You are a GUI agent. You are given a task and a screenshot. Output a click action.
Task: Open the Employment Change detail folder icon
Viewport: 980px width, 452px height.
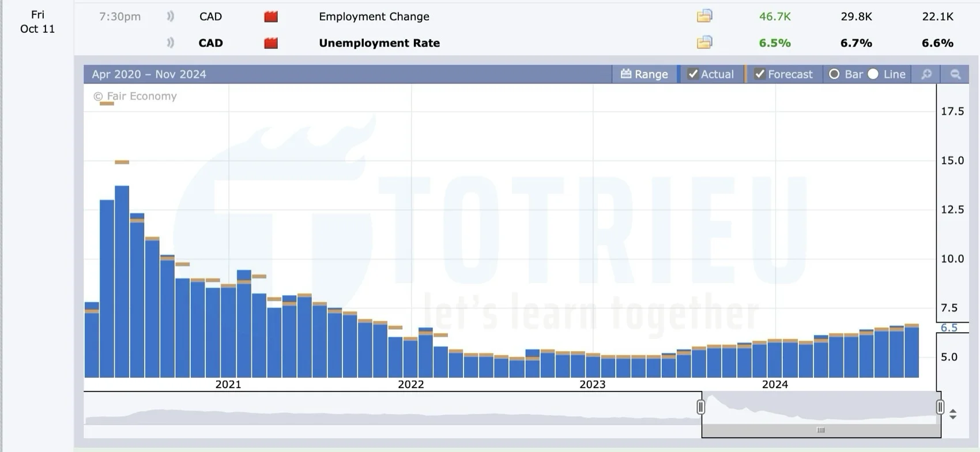click(x=704, y=16)
